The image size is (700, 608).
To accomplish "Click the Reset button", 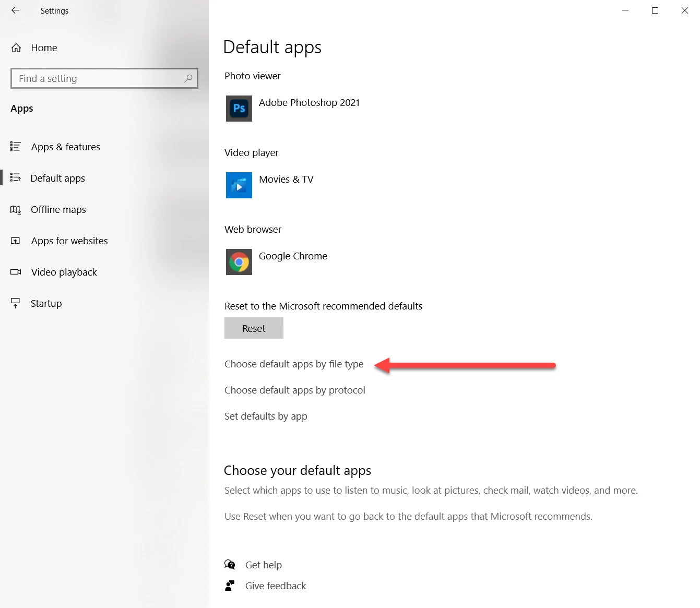I will (254, 328).
